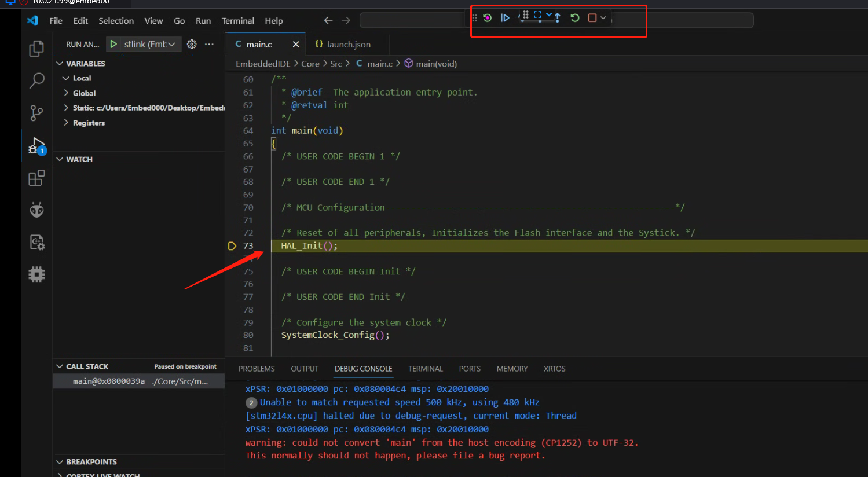Close the main.c editor tab
The width and height of the screenshot is (868, 477).
[296, 44]
